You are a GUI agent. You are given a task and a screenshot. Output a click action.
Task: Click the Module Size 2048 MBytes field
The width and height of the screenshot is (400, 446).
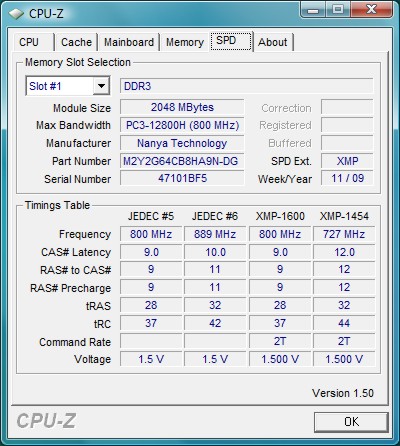pos(182,107)
